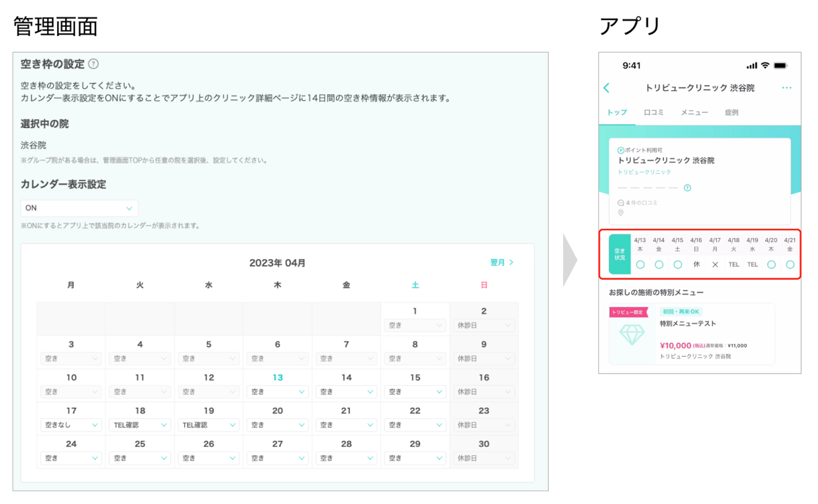
Task: Expand the 空き dropdown for April 29
Action: (415, 458)
